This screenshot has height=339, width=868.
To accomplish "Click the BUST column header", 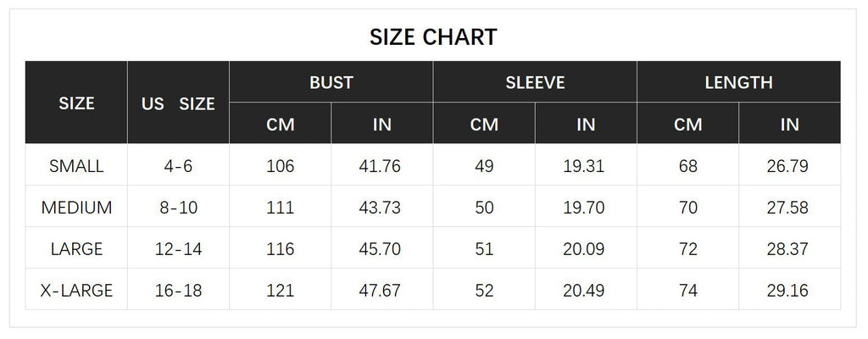I will [x=331, y=82].
